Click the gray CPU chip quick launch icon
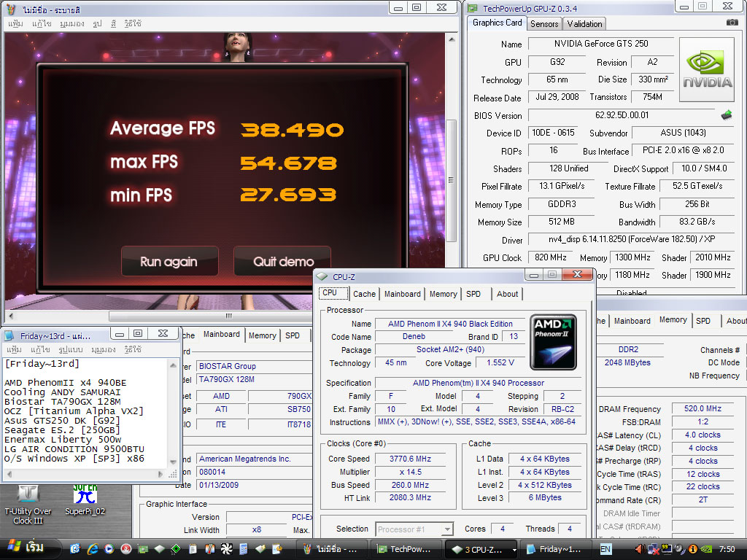The height and width of the screenshot is (560, 747). tap(160, 549)
